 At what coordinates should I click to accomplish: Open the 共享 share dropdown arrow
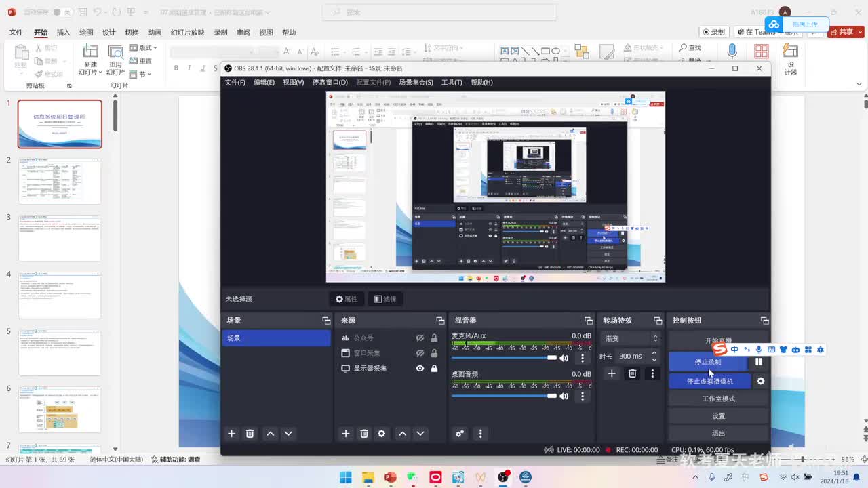860,32
